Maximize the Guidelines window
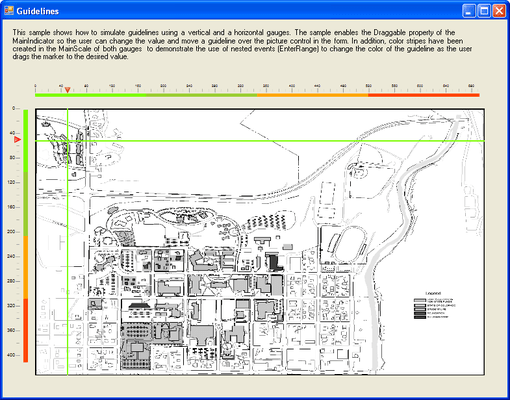 pos(484,11)
